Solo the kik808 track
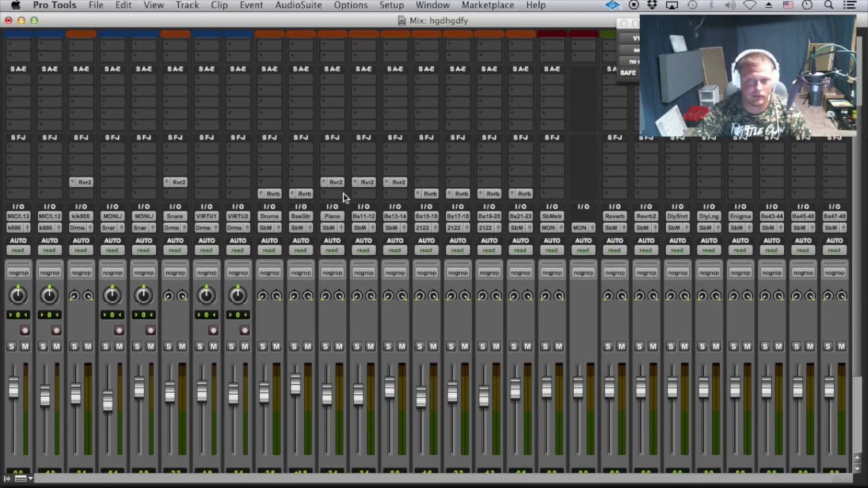This screenshot has height=488, width=868. click(x=74, y=346)
